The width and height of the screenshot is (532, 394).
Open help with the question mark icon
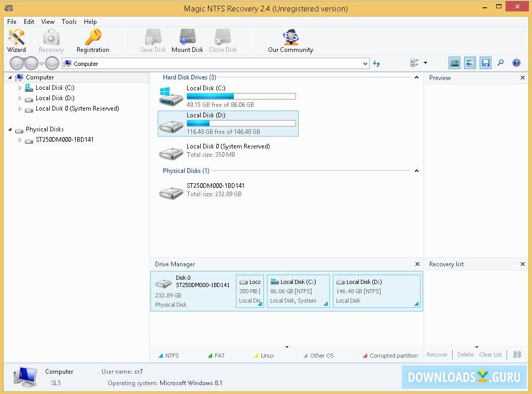[516, 63]
